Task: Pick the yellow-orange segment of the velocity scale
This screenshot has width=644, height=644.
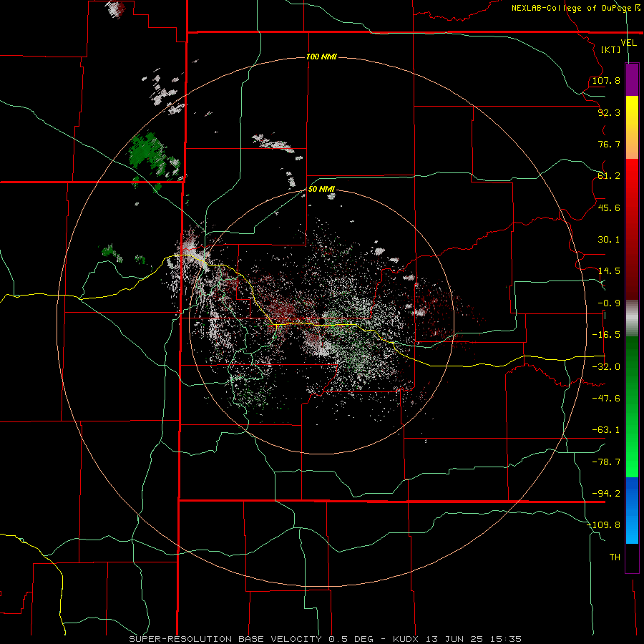Action: point(632,127)
